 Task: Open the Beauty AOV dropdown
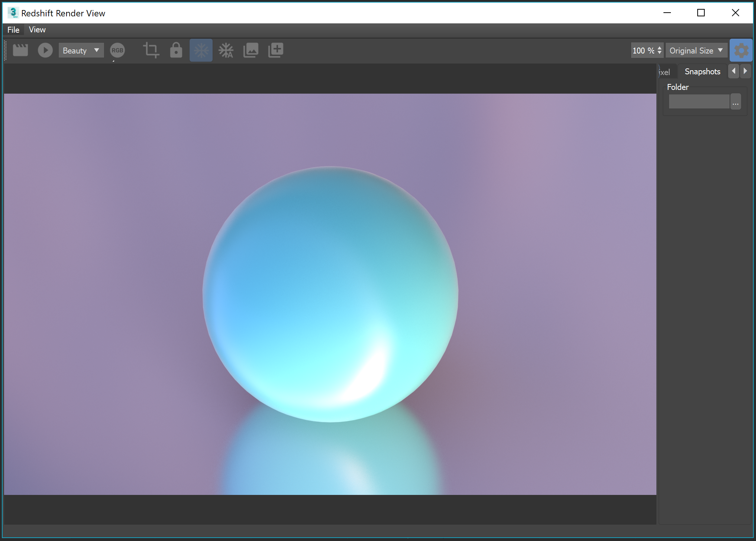[81, 50]
